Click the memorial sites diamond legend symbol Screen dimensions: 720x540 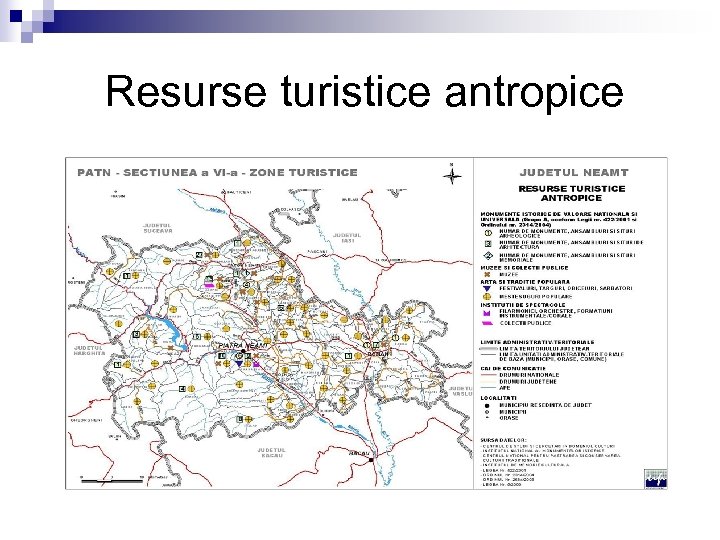[488, 256]
